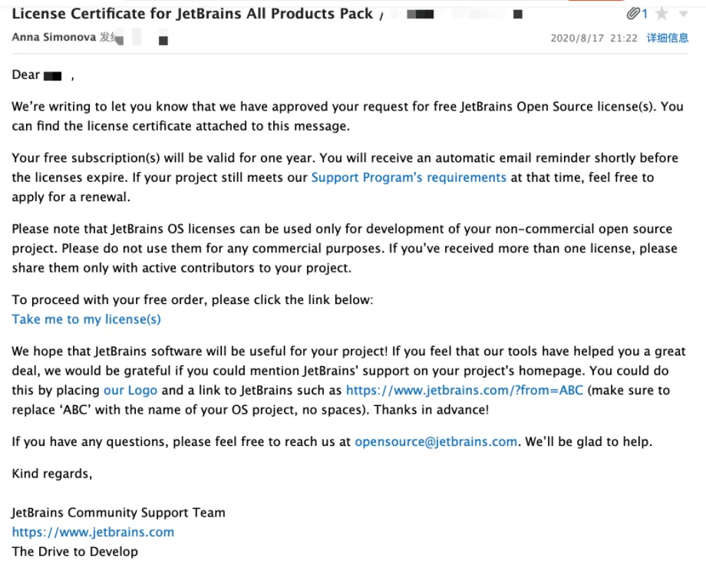The height and width of the screenshot is (588, 706).
Task: Click the opensource@jetbrains.com email address
Action: coord(435,441)
